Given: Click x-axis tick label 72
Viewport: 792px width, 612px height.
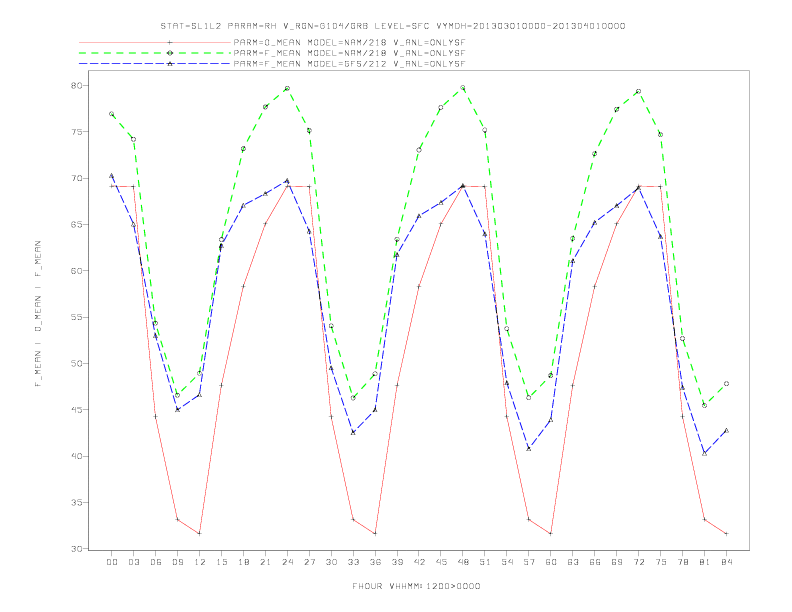Looking at the screenshot, I should (x=638, y=562).
